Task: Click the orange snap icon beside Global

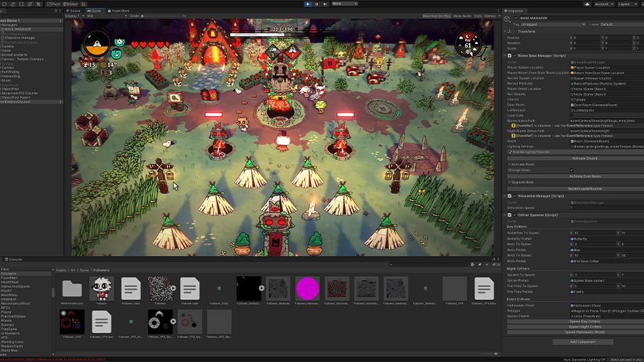Action: pyautogui.click(x=83, y=4)
